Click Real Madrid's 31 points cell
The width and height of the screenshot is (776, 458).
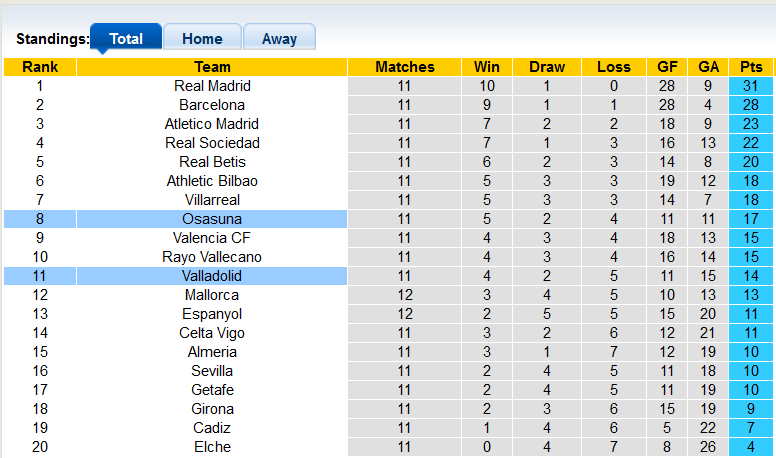coord(751,86)
